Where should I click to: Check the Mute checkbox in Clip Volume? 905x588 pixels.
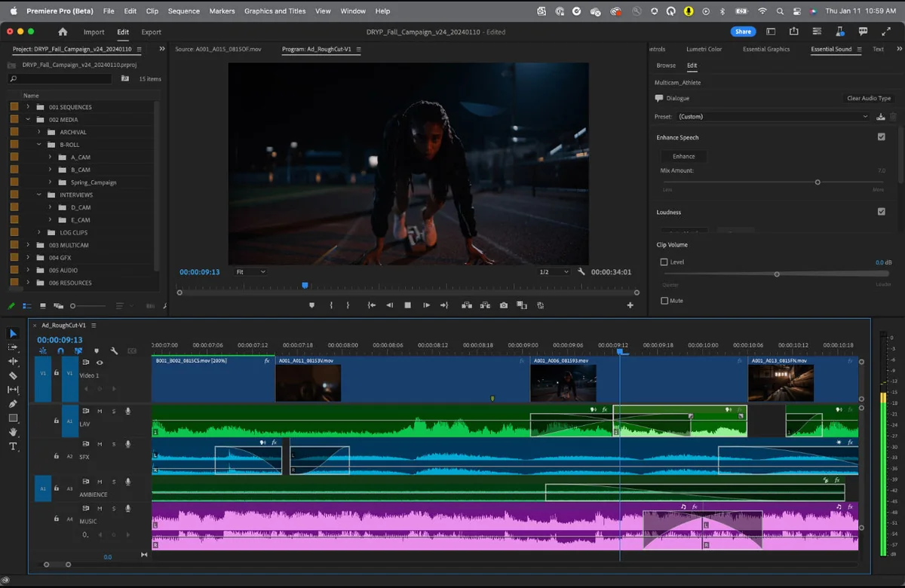[664, 301]
